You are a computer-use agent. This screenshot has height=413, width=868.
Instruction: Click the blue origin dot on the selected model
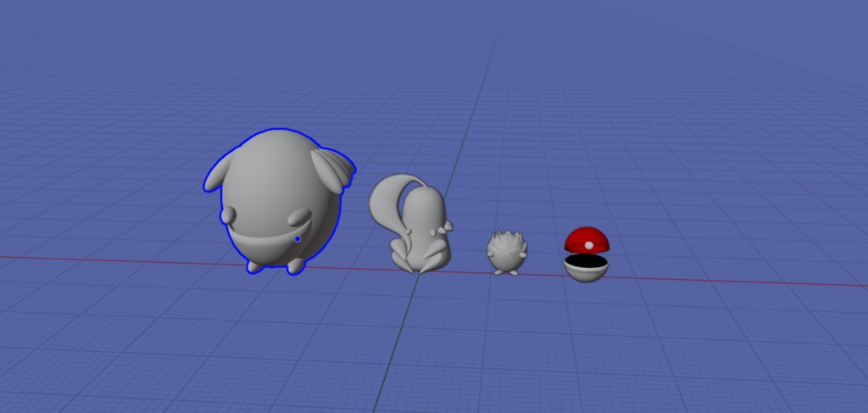coord(298,238)
